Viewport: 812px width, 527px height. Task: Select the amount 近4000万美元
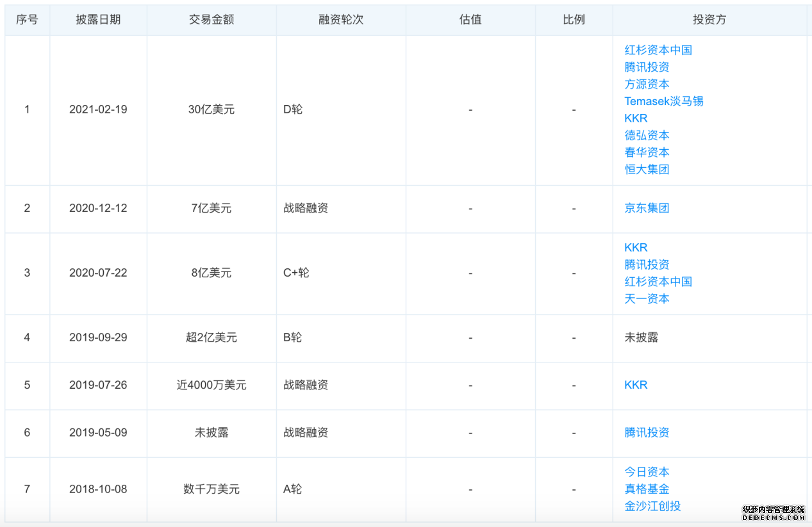(211, 385)
